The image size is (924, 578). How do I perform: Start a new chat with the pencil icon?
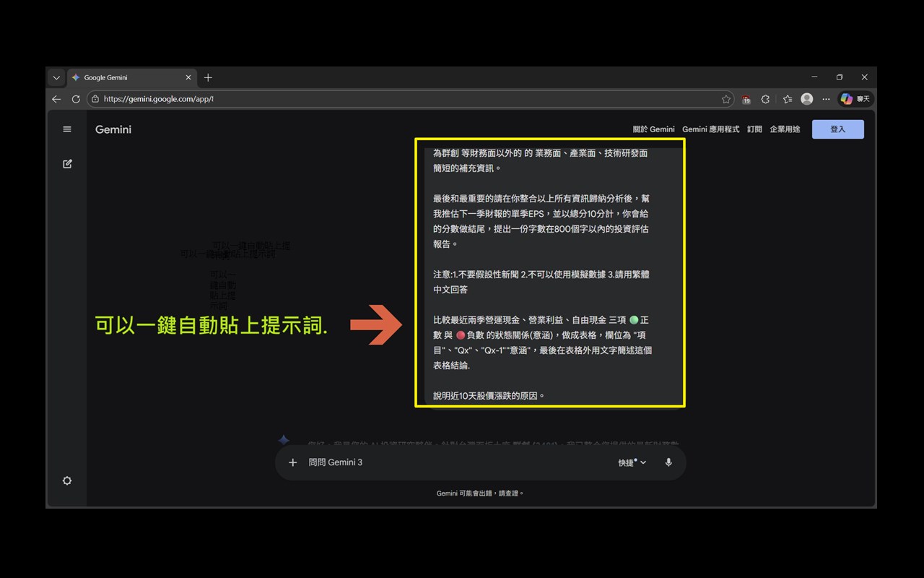click(67, 164)
